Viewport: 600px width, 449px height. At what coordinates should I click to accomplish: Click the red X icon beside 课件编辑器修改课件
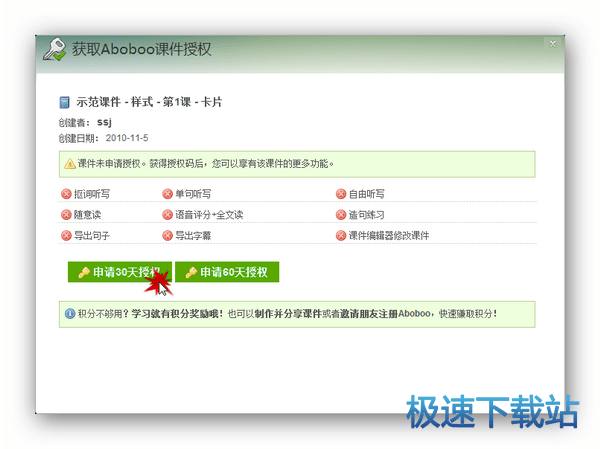[341, 235]
